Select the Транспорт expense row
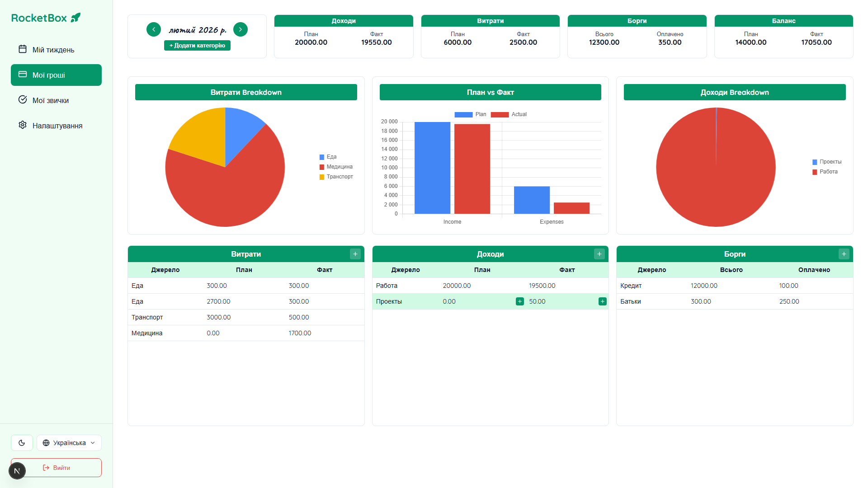This screenshot has height=488, width=868. [246, 317]
